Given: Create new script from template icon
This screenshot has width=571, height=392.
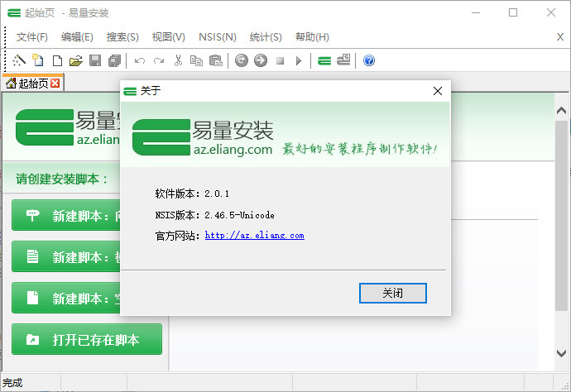Looking at the screenshot, I should 38,60.
